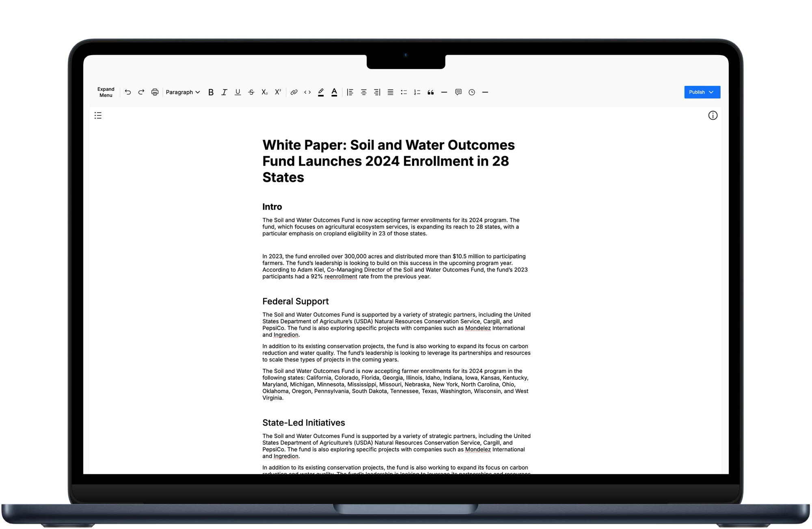Click the Intro heading
This screenshot has width=812, height=529.
(x=272, y=207)
